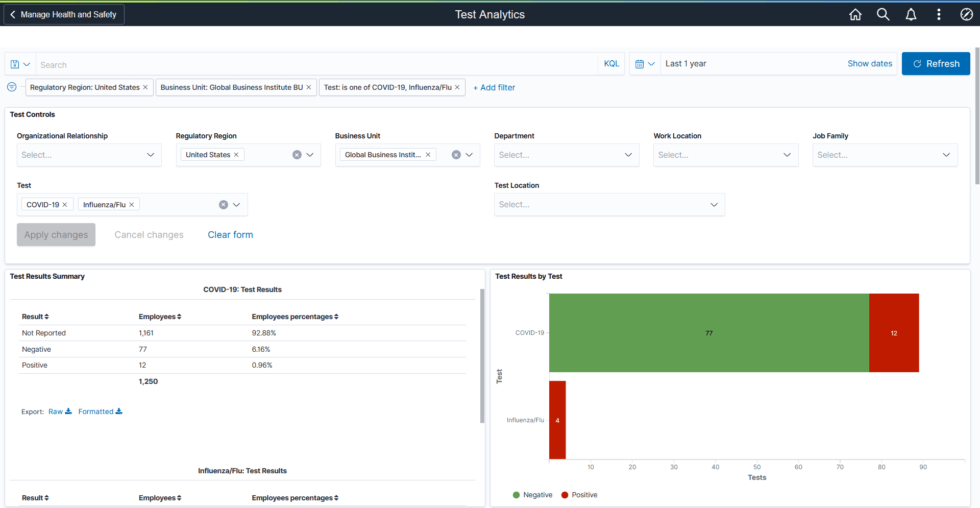Download Formatted export of test results
Screen dimensions: 980x508
(100, 411)
